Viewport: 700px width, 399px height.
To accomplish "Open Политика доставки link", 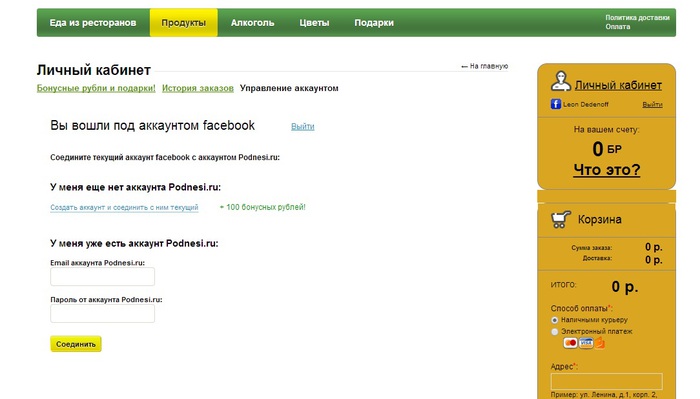I will (637, 18).
